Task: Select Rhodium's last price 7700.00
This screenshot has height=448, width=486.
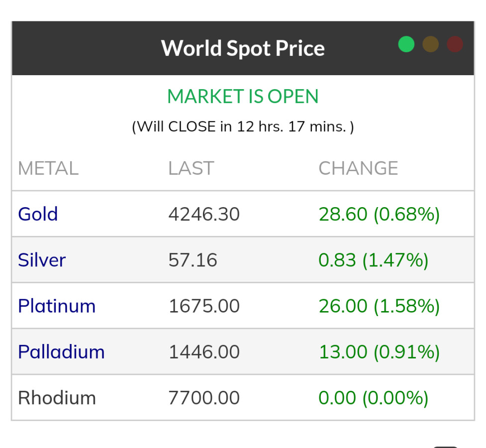Action: tap(204, 398)
